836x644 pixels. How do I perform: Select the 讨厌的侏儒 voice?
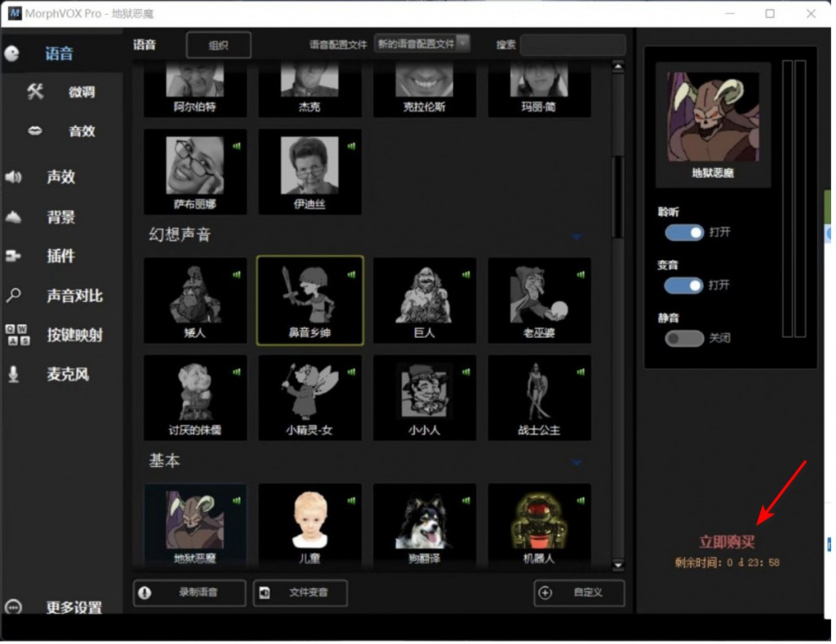(x=195, y=398)
